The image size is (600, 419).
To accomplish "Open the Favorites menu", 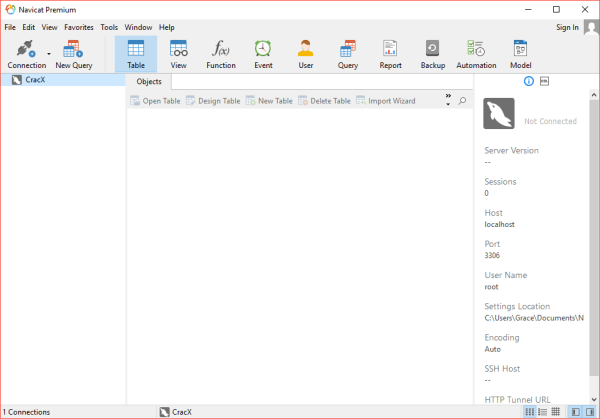I will point(79,28).
